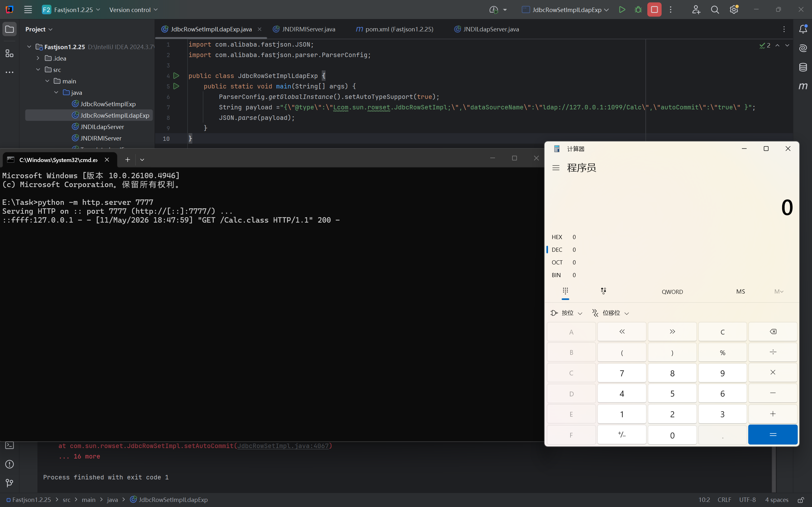The width and height of the screenshot is (812, 507).
Task: Switch to bit toggling keypad in Calculator
Action: click(x=603, y=291)
